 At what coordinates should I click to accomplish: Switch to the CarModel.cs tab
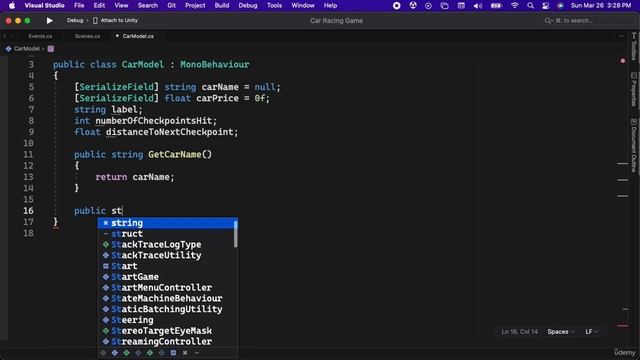(138, 36)
